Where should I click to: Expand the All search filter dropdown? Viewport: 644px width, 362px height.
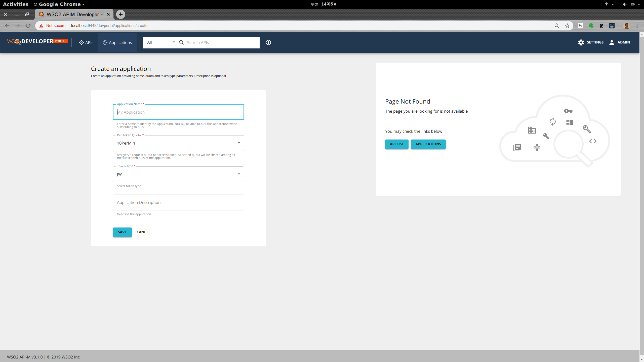pos(160,42)
